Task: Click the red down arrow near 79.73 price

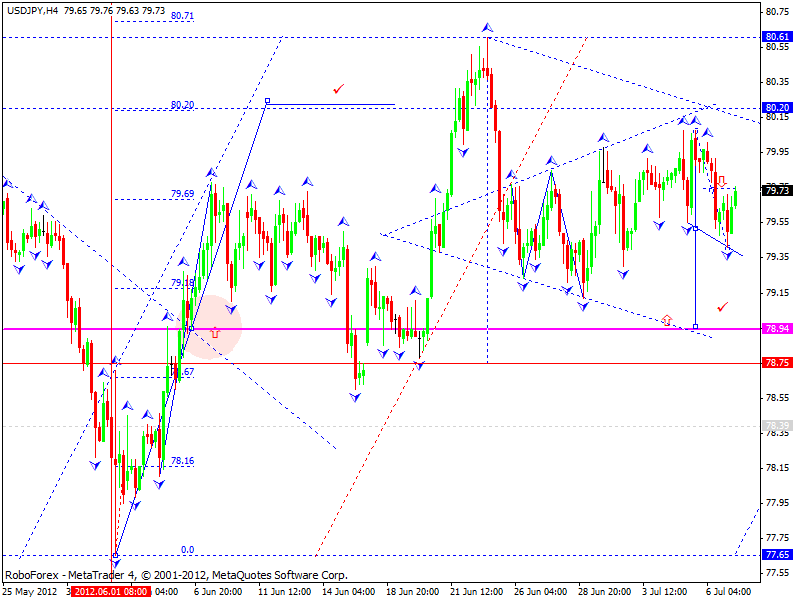Action: [x=721, y=181]
